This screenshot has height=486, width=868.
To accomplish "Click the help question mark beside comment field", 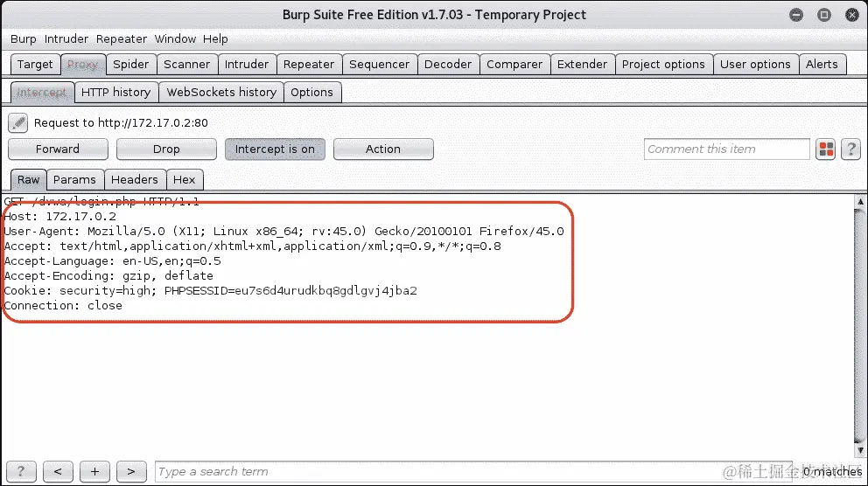I will click(850, 149).
